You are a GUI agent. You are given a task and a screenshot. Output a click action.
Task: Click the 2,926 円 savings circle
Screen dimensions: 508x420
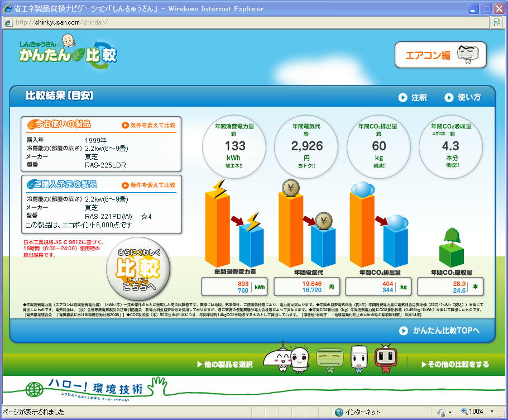click(x=306, y=146)
